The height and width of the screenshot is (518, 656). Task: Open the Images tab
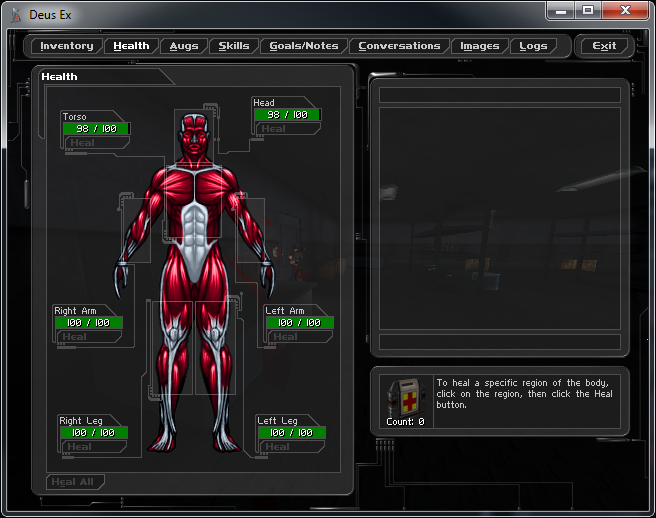(480, 46)
